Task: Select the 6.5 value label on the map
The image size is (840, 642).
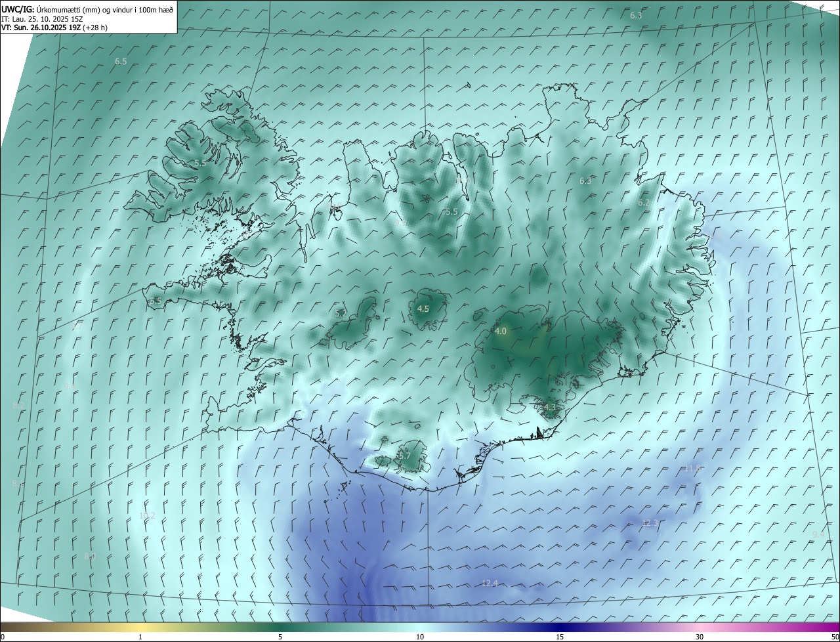Action: (x=121, y=61)
